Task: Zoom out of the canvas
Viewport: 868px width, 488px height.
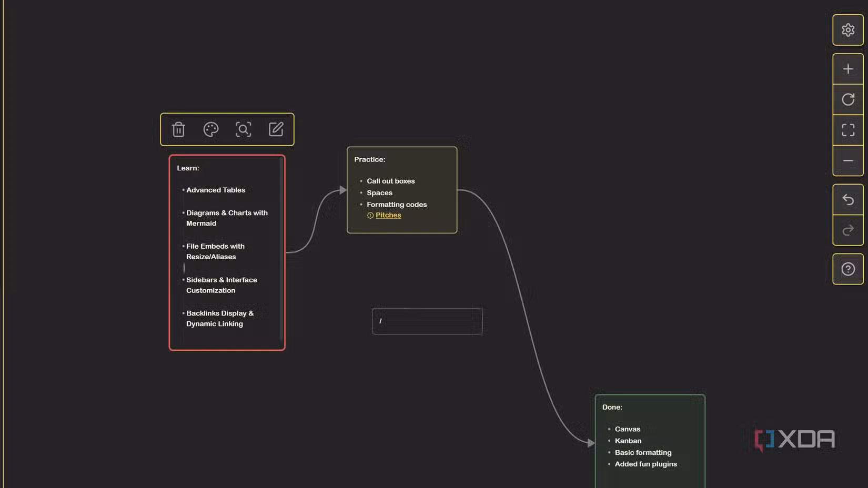Action: [847, 160]
